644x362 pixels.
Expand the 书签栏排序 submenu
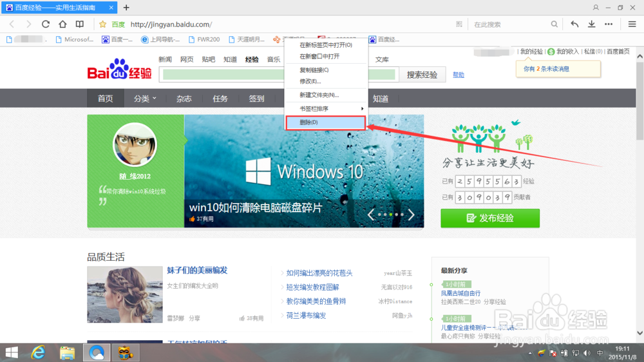326,108
